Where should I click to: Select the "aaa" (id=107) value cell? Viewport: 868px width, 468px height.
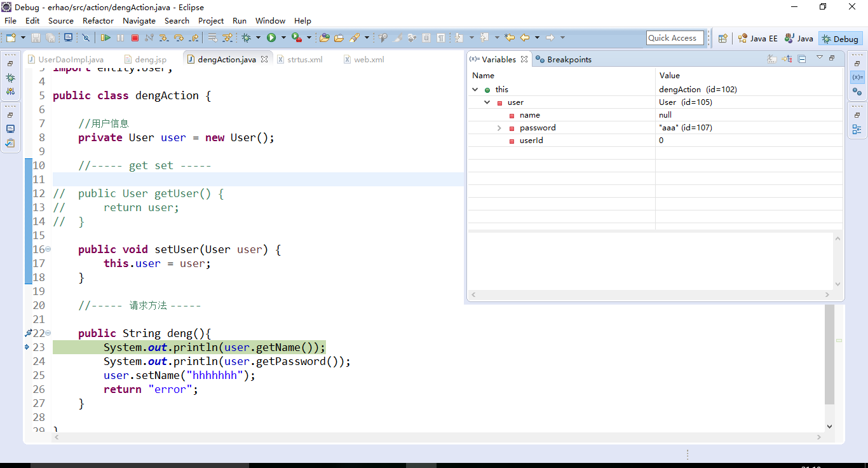[749, 127]
